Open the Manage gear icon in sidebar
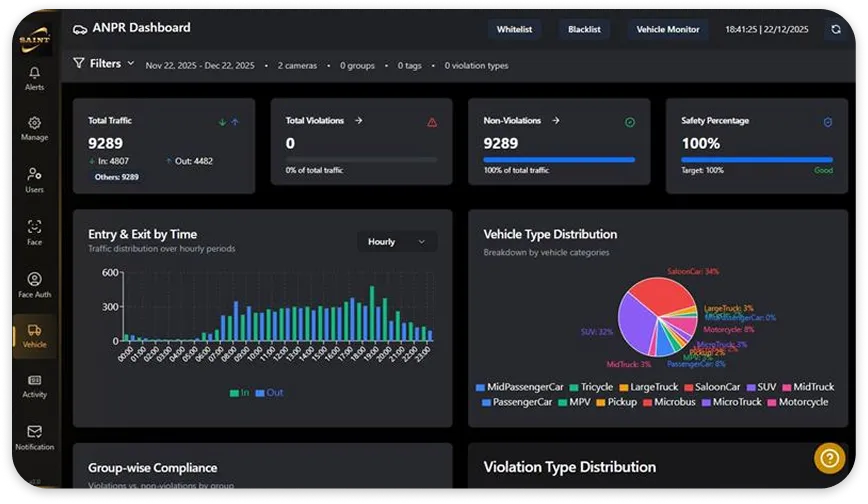Viewport: 868px width, 504px height. click(34, 124)
